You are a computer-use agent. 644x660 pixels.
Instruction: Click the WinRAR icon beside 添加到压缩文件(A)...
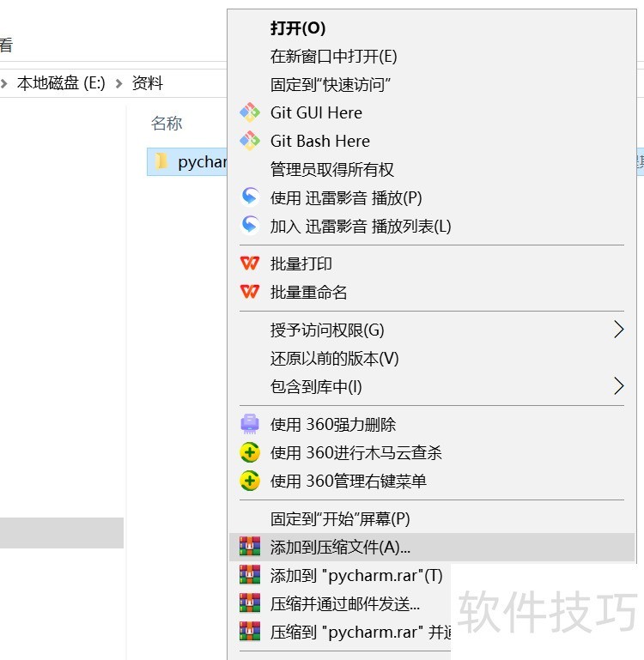point(250,547)
